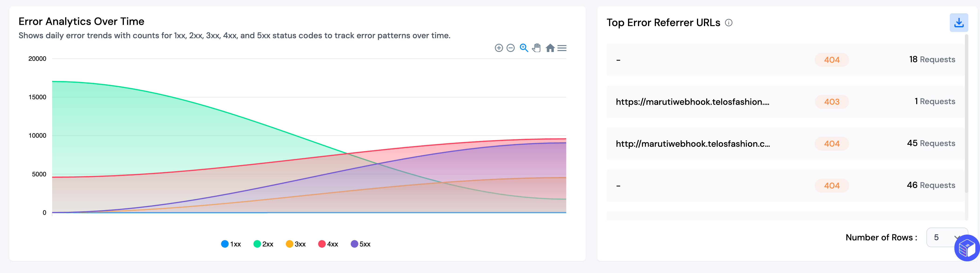Open the chart hamburger menu
This screenshot has height=273, width=980.
tap(562, 48)
